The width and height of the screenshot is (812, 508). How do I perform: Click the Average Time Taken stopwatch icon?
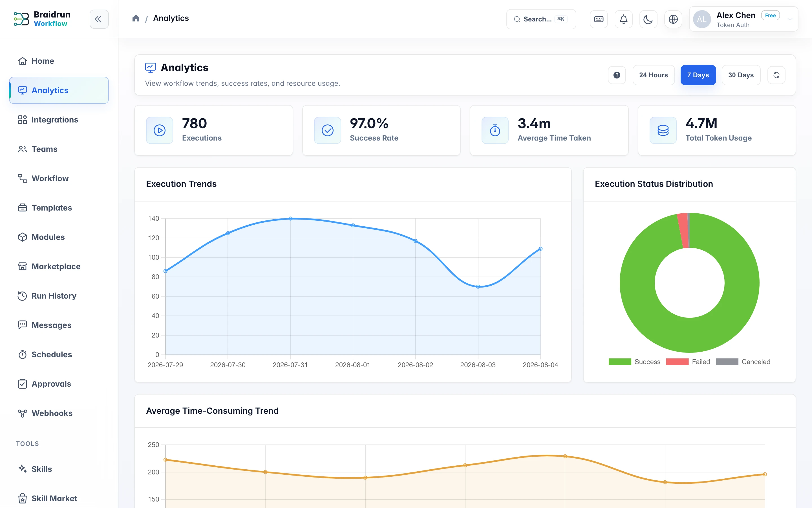click(x=495, y=130)
